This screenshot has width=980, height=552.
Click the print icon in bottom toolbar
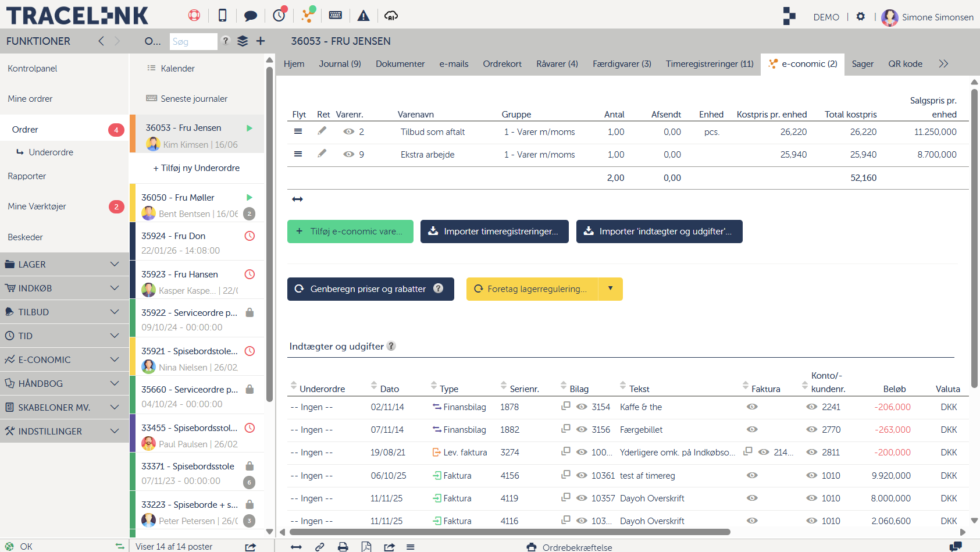click(343, 547)
